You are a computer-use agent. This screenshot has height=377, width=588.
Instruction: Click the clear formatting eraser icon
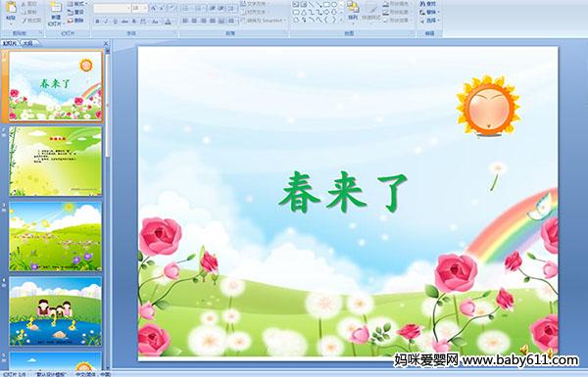(171, 8)
